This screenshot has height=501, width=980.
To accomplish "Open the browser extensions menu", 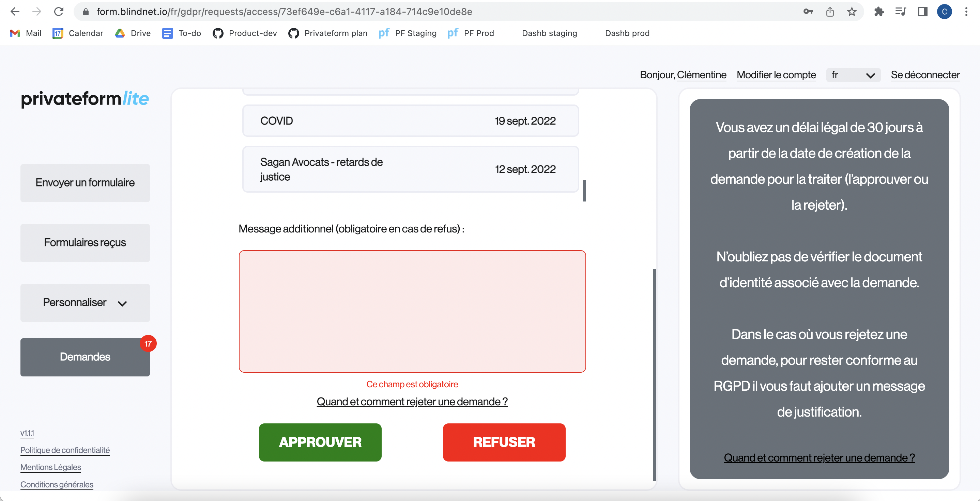I will point(879,12).
